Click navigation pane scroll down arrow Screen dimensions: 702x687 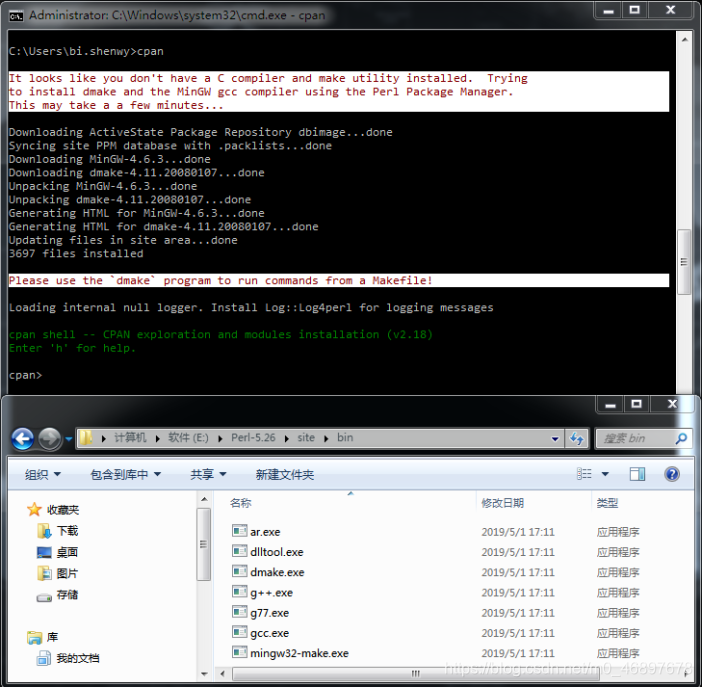204,674
